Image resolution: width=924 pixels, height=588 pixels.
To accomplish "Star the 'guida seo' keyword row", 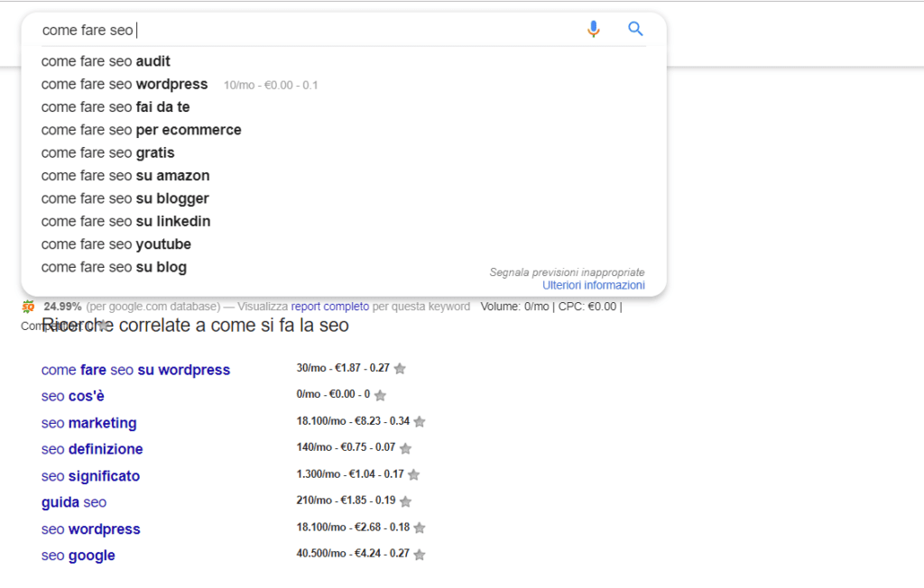I will coord(405,501).
